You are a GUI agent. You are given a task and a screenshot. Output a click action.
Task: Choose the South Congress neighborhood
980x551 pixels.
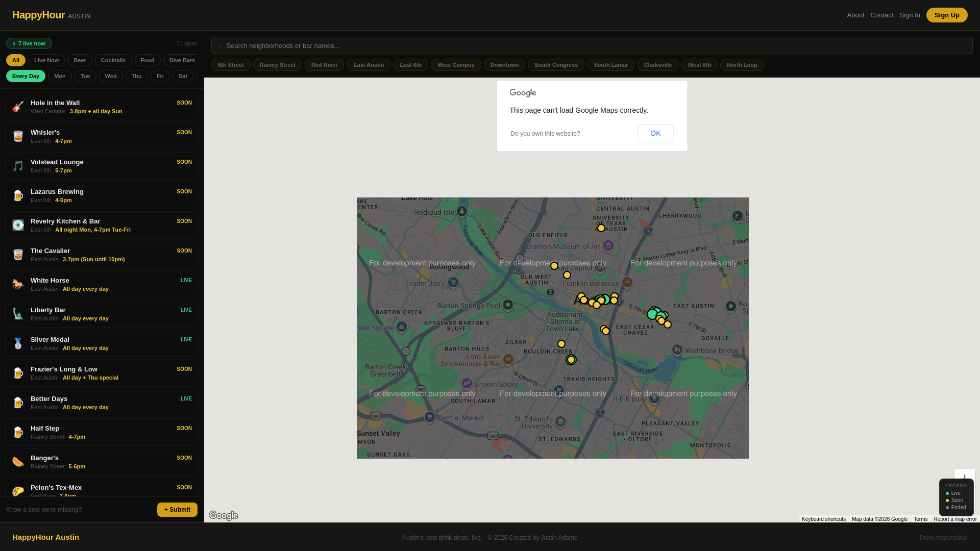click(556, 65)
